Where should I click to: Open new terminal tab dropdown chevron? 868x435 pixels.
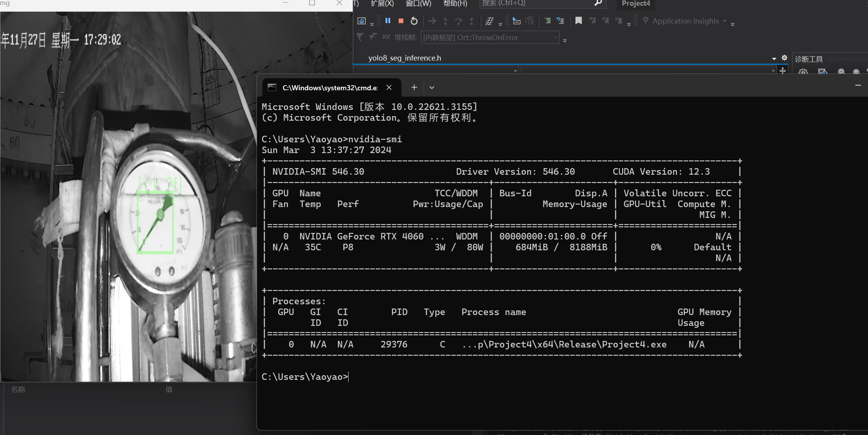point(432,88)
